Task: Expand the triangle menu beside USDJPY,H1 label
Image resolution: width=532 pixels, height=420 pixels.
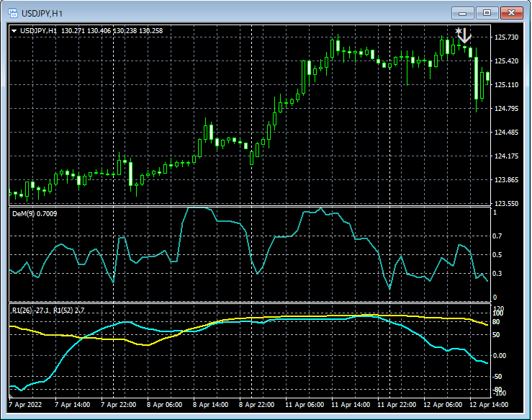Action: [x=14, y=30]
